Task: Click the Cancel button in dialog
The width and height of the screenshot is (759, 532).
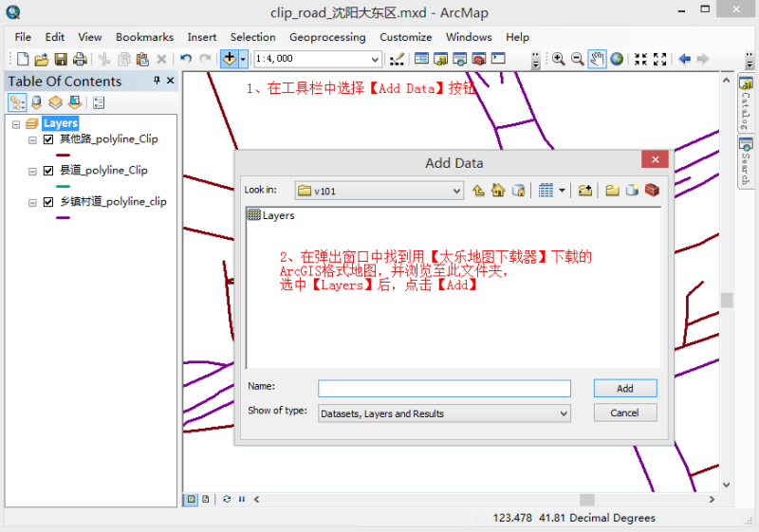Action: [625, 413]
